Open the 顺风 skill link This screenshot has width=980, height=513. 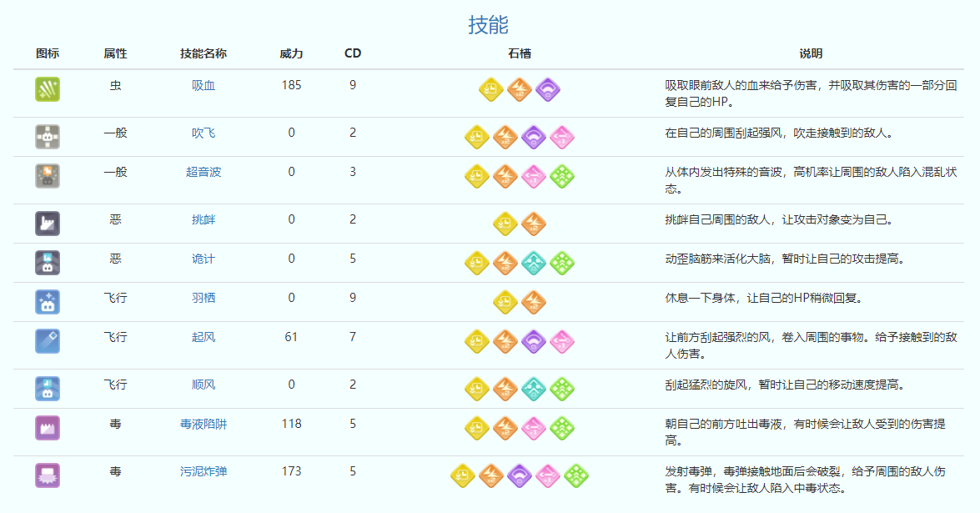[204, 385]
